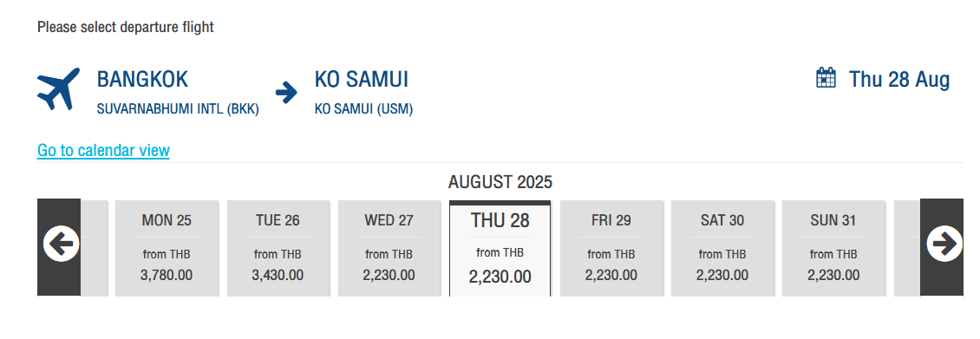The height and width of the screenshot is (339, 980).
Task: Click the Thu 28 Aug departure date text
Action: click(x=898, y=80)
